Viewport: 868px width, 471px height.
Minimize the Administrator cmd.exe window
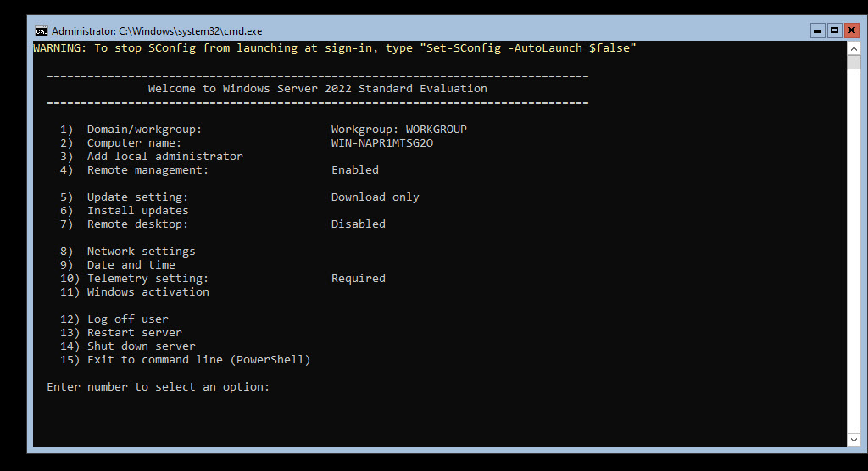click(x=818, y=30)
